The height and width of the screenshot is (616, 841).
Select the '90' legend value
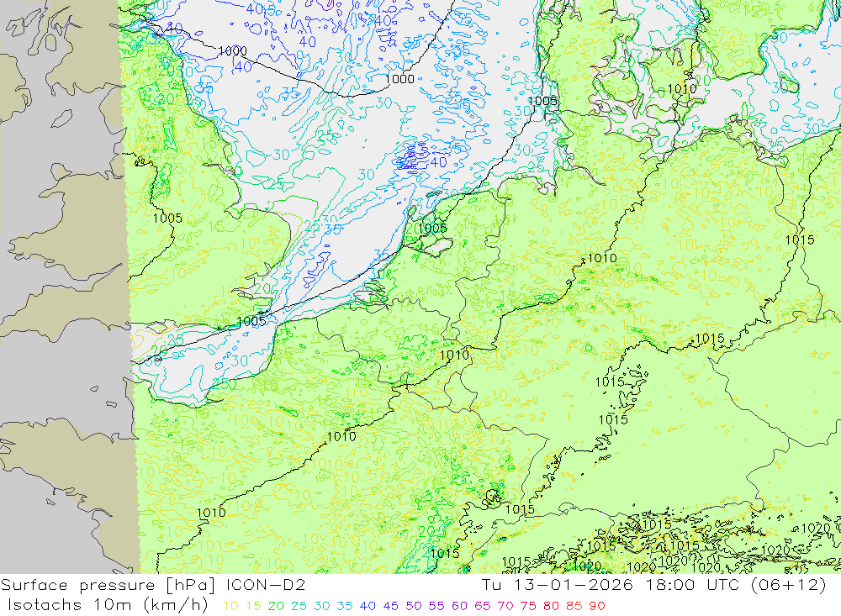[x=597, y=607]
